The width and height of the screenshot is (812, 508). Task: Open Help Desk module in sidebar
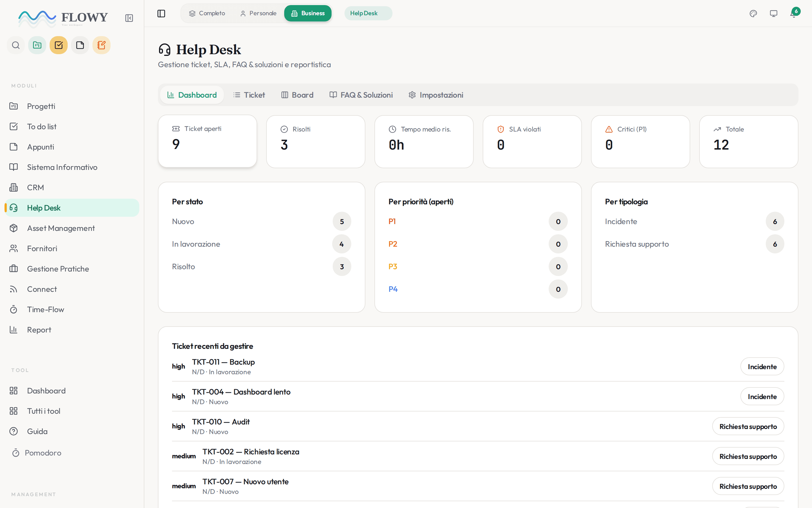(72, 208)
